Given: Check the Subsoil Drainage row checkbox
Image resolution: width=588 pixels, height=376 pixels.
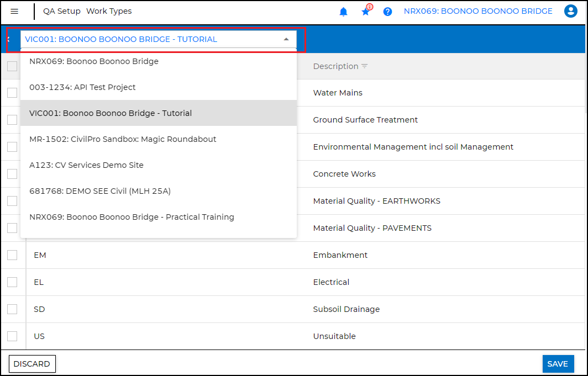Looking at the screenshot, I should tap(12, 309).
